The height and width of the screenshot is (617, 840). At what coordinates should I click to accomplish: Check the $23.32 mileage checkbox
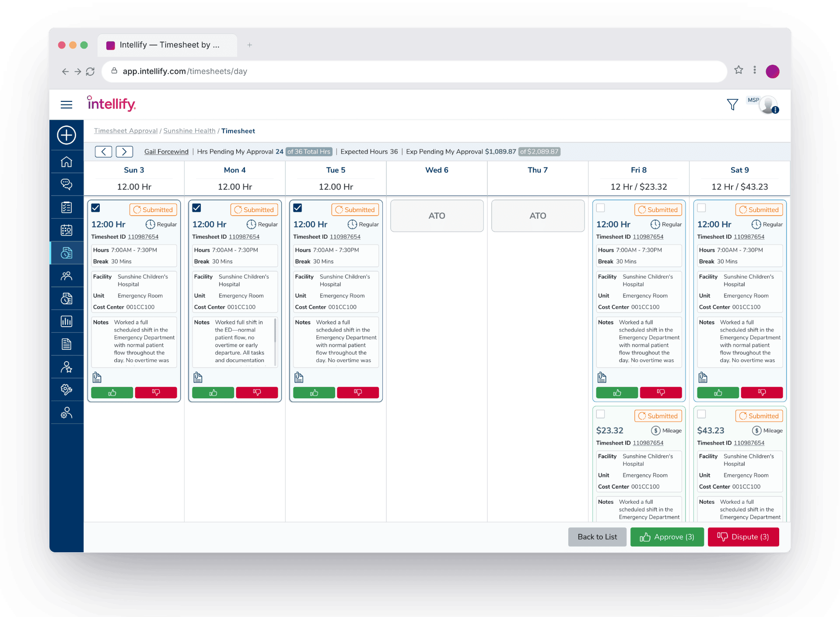coord(601,414)
